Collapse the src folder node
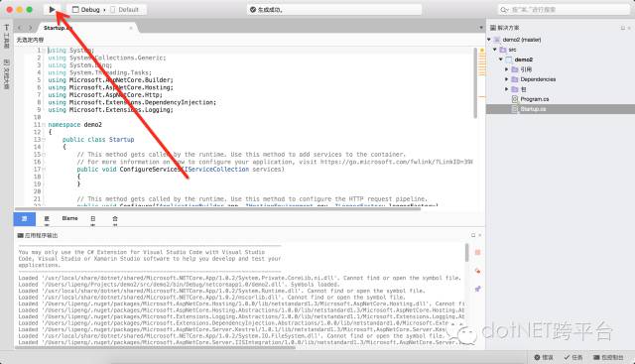 pos(495,50)
